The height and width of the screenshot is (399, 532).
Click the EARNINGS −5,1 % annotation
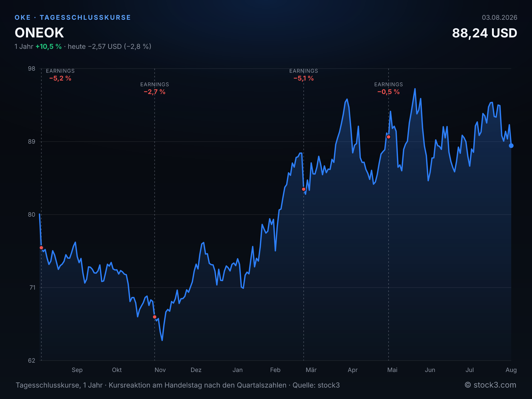304,75
